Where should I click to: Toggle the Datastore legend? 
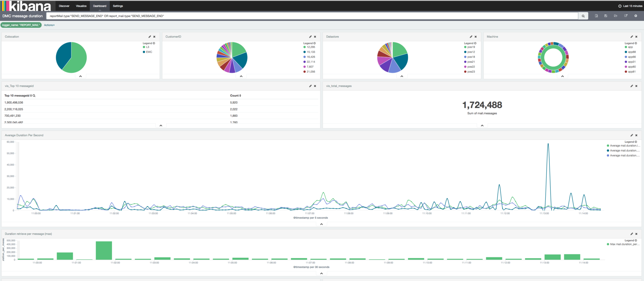tap(470, 43)
